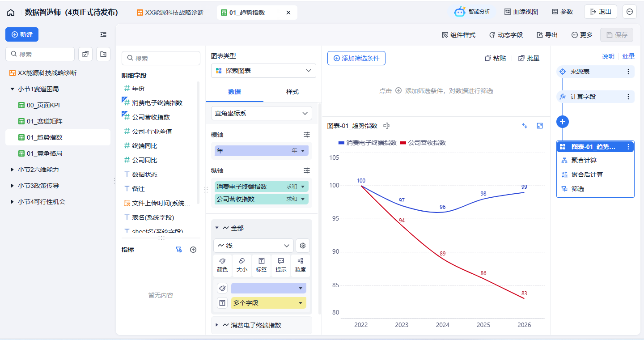Open the 更多 toolbar menu
This screenshot has height=340, width=644.
(582, 35)
